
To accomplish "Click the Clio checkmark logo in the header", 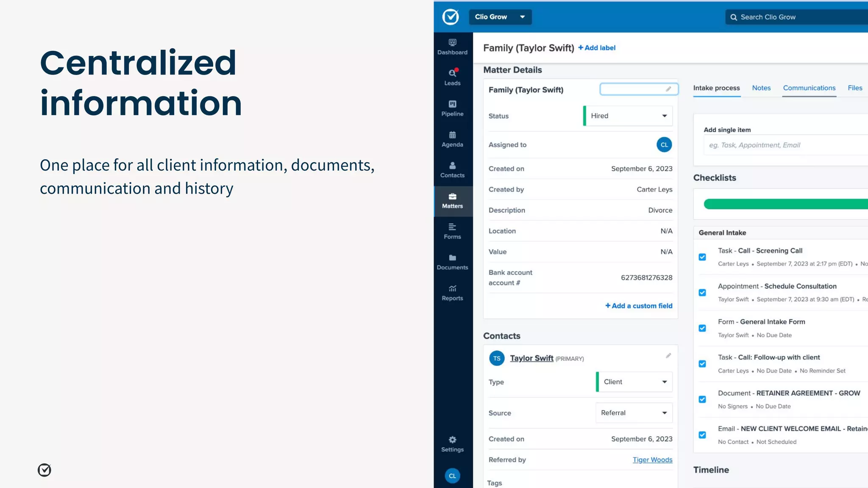I will coord(451,17).
